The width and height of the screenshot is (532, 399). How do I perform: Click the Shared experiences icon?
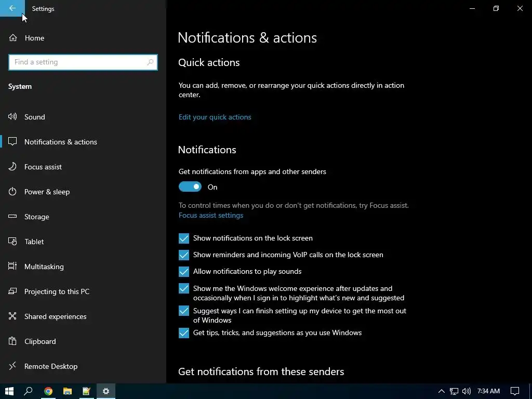pos(12,316)
